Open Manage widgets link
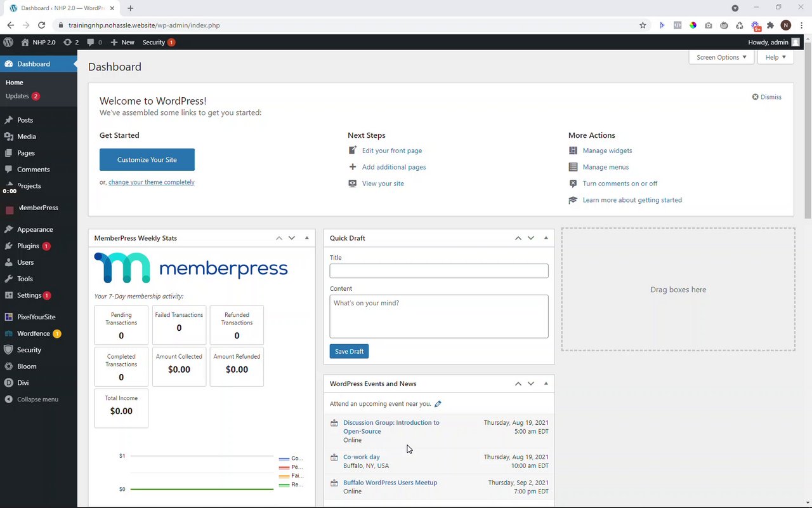Viewport: 812px width, 508px height. [x=607, y=150]
